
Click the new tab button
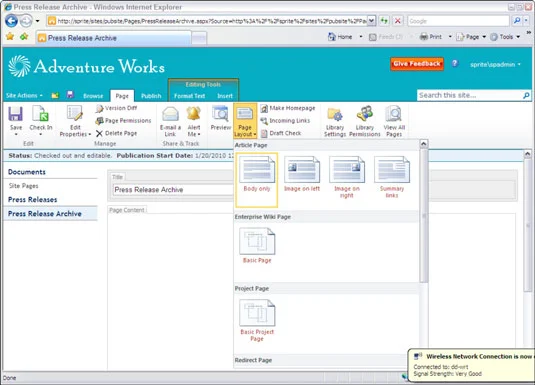click(199, 38)
